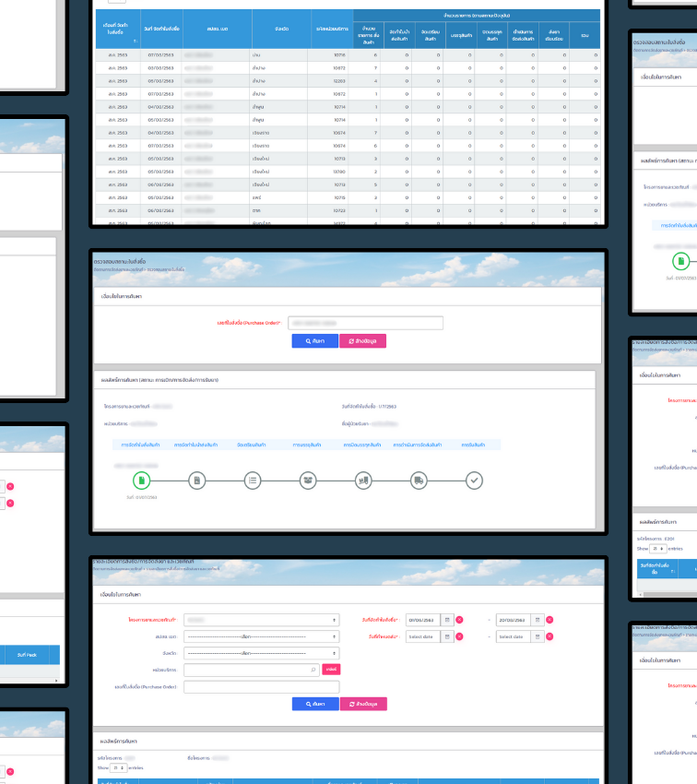
Task: Click service unit code 13780 in top table
Action: point(339,172)
